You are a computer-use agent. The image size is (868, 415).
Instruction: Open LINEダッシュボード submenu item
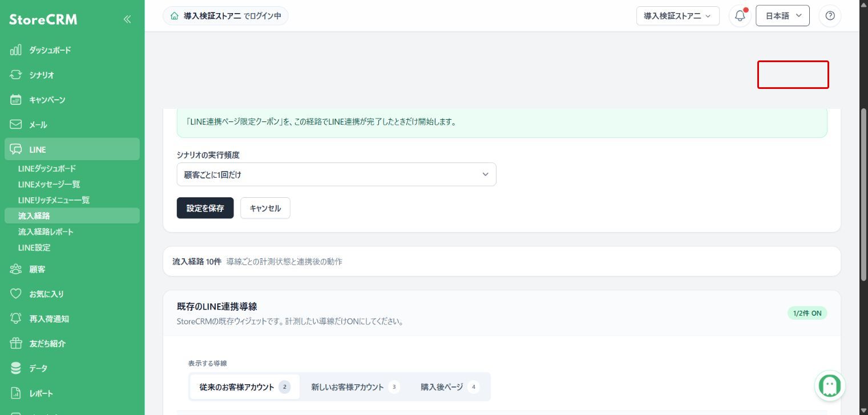click(47, 169)
